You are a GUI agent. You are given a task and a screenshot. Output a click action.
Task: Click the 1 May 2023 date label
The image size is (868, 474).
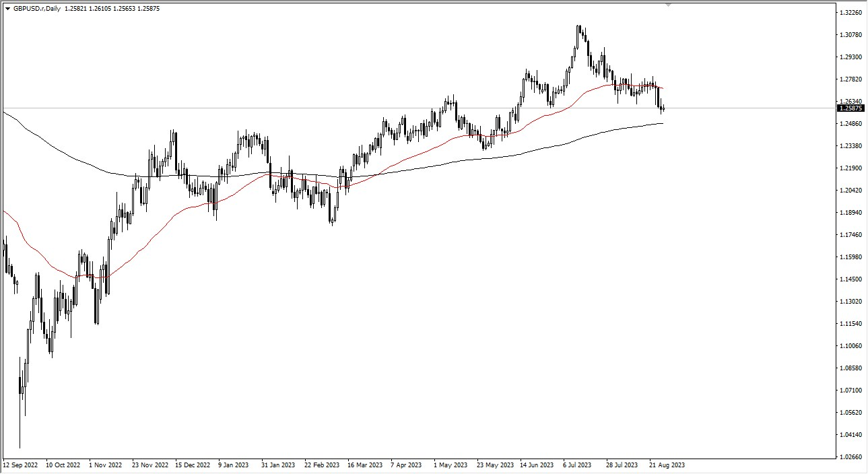click(x=450, y=465)
